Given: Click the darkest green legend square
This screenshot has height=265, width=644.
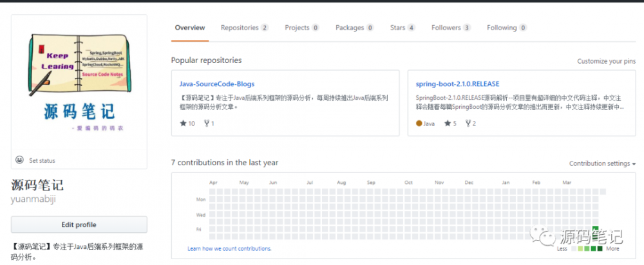Looking at the screenshot, I should [x=600, y=248].
